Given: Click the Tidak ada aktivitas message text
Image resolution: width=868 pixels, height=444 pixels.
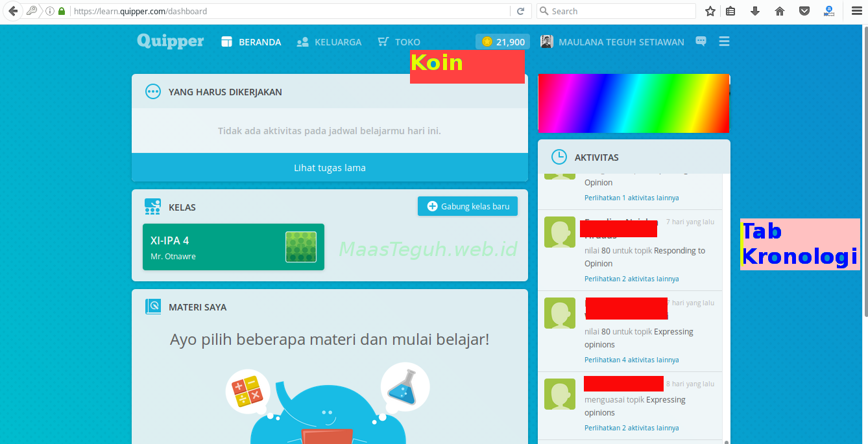Looking at the screenshot, I should [330, 131].
